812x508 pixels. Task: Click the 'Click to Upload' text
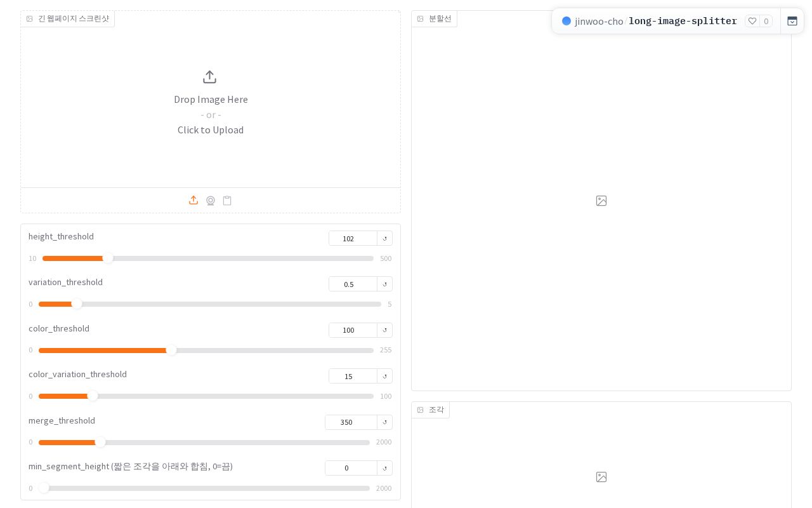(211, 130)
